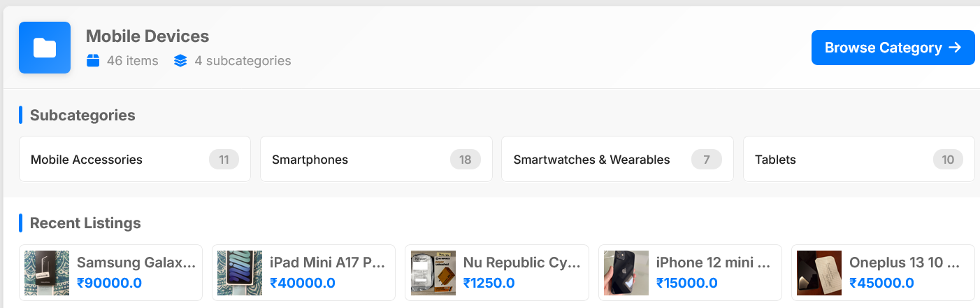This screenshot has width=980, height=308.
Task: Open the Oneplus 13 listing thumbnail
Action: pos(819,273)
